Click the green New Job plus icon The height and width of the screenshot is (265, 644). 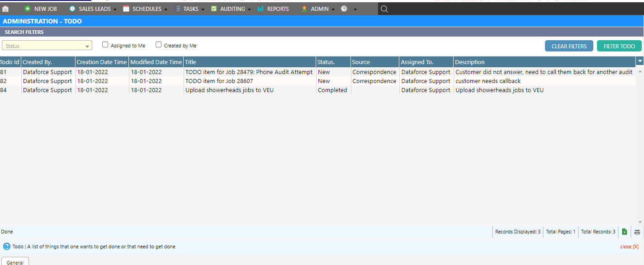pyautogui.click(x=28, y=9)
